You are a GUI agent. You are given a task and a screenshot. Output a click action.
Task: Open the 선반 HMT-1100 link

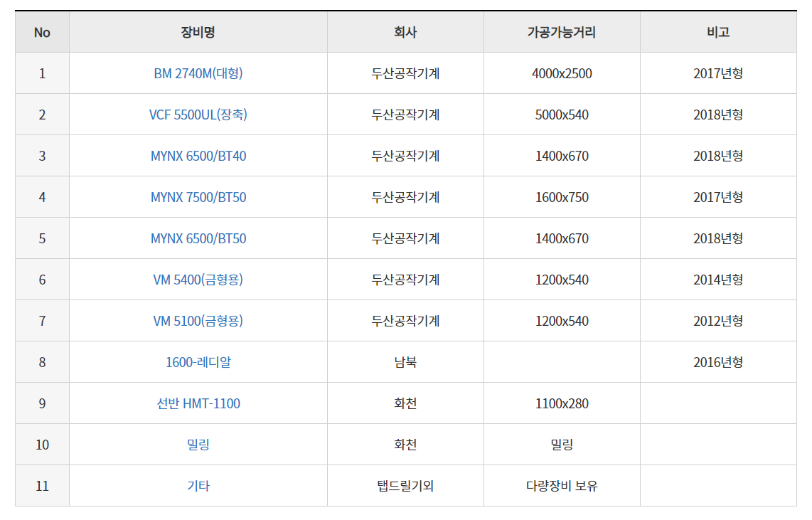[198, 403]
